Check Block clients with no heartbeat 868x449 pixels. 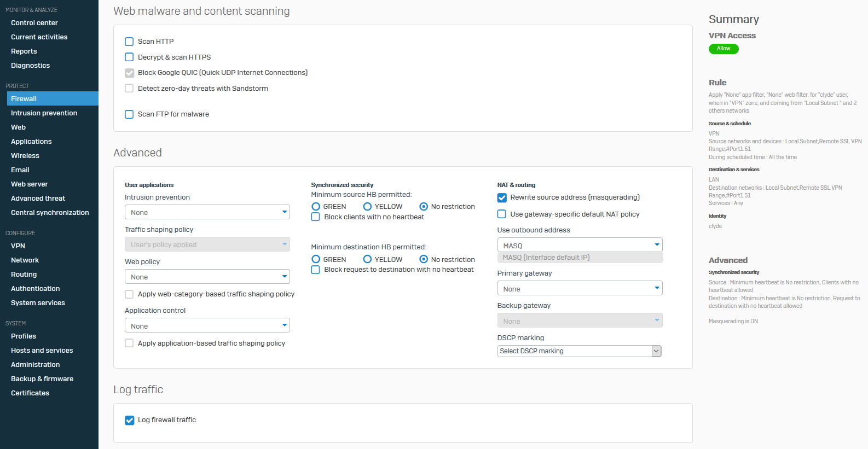(316, 217)
